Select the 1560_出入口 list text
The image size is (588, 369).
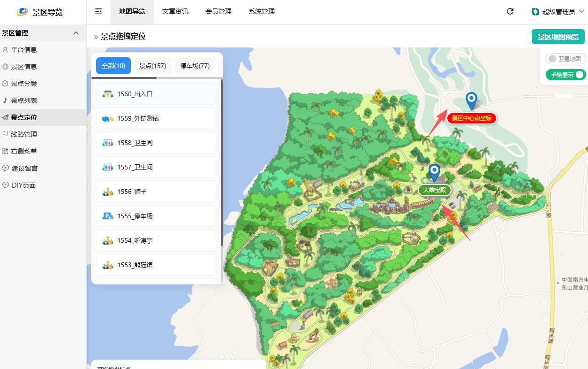click(x=135, y=94)
